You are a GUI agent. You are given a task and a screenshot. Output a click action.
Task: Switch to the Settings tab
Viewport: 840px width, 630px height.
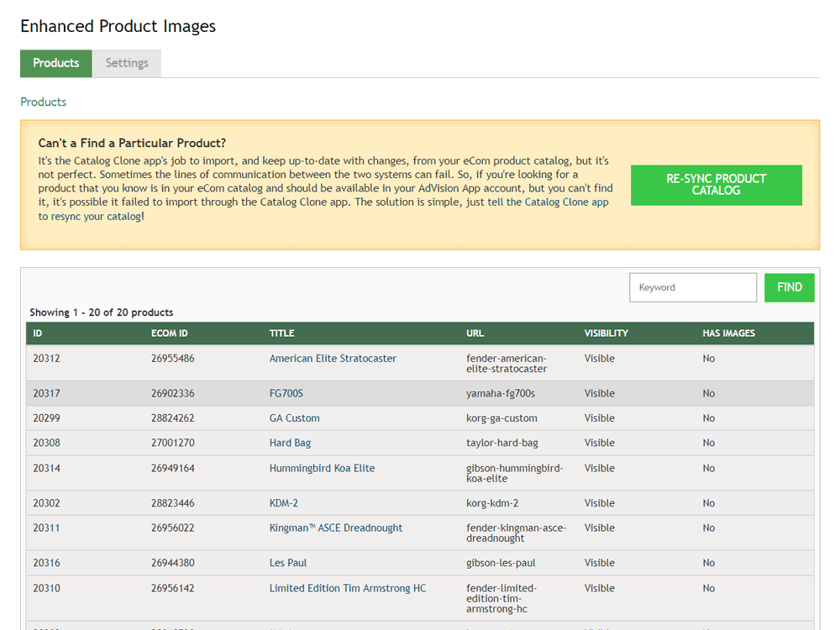(127, 63)
